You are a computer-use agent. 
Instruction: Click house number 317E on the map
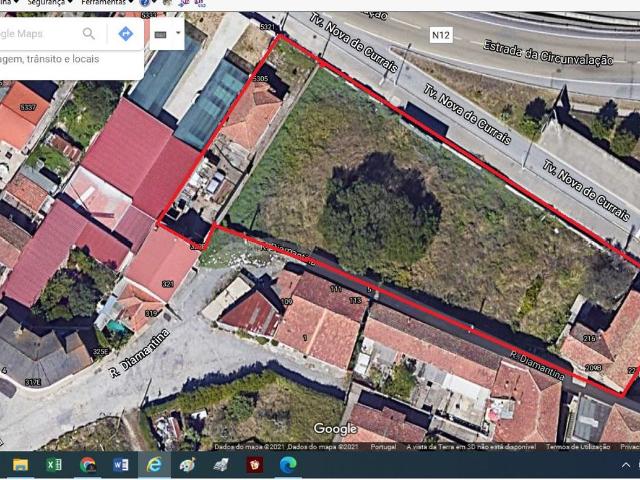coord(33,382)
